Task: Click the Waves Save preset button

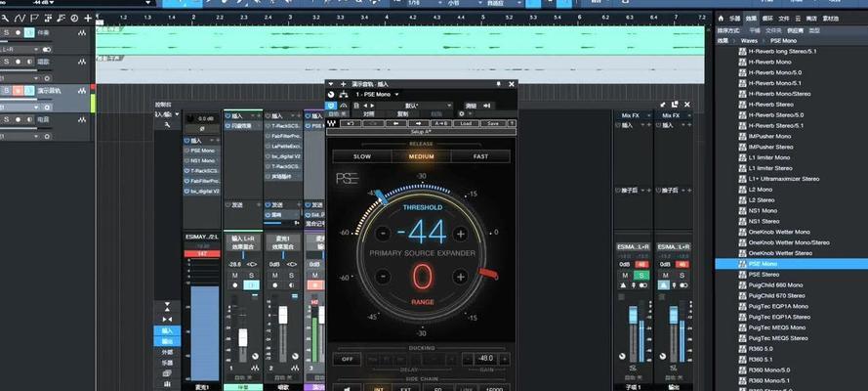Action: [493, 123]
